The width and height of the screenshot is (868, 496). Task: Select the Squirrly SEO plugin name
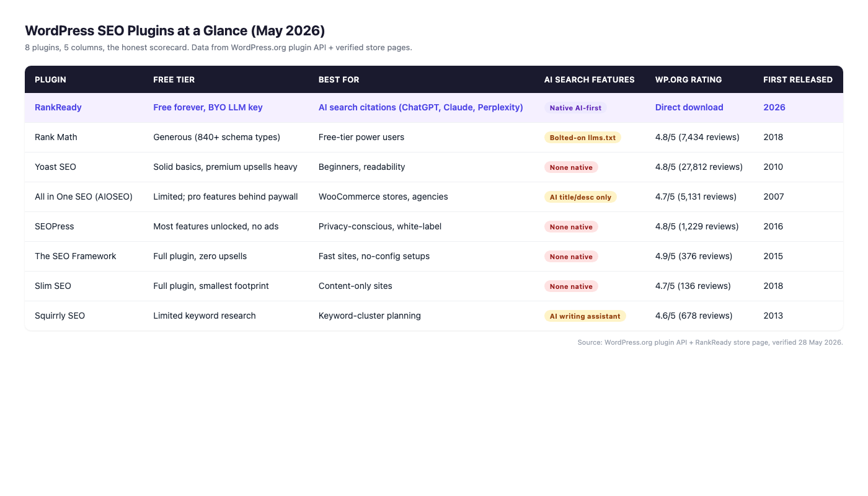point(60,316)
